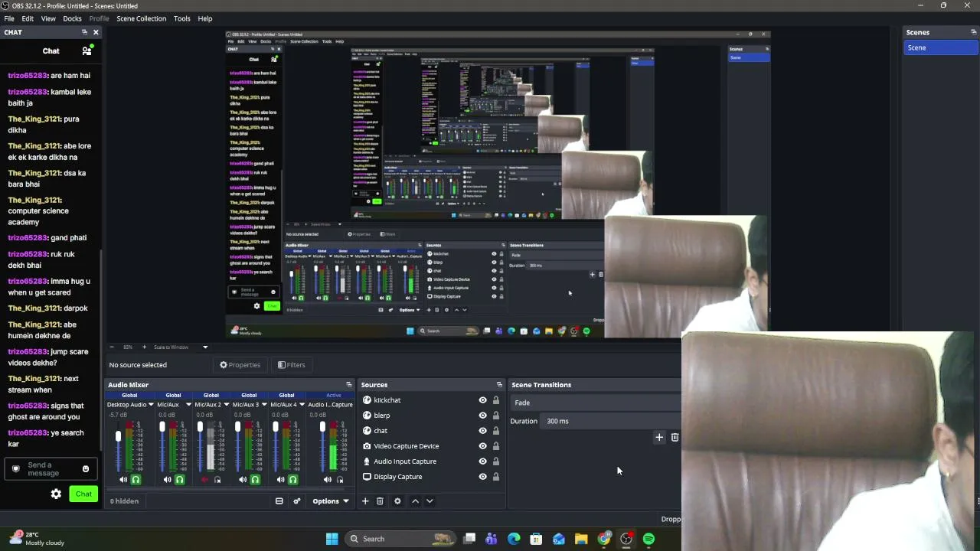Toggle lock on blerp source
980x551 pixels.
point(495,416)
